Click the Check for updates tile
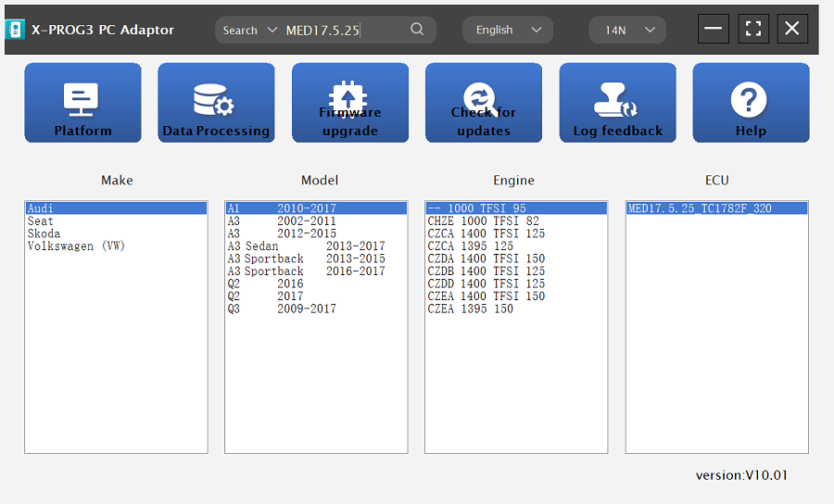The height and width of the screenshot is (504, 834). click(483, 103)
